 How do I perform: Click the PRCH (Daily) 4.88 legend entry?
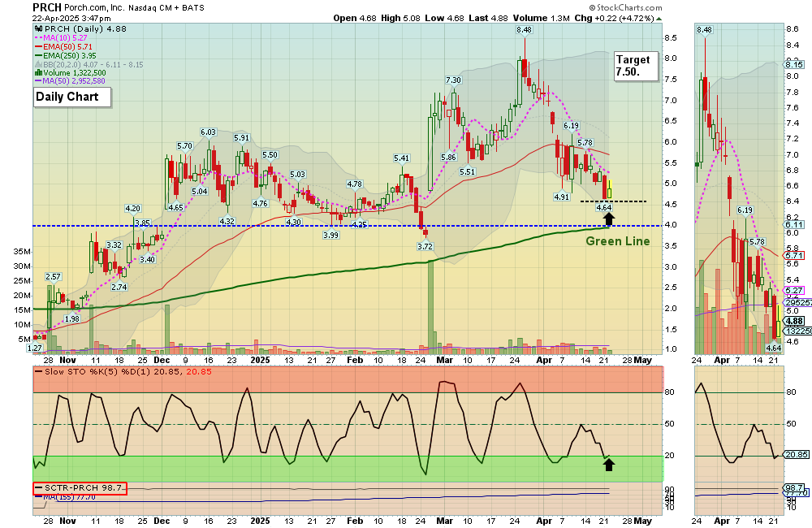click(x=85, y=29)
